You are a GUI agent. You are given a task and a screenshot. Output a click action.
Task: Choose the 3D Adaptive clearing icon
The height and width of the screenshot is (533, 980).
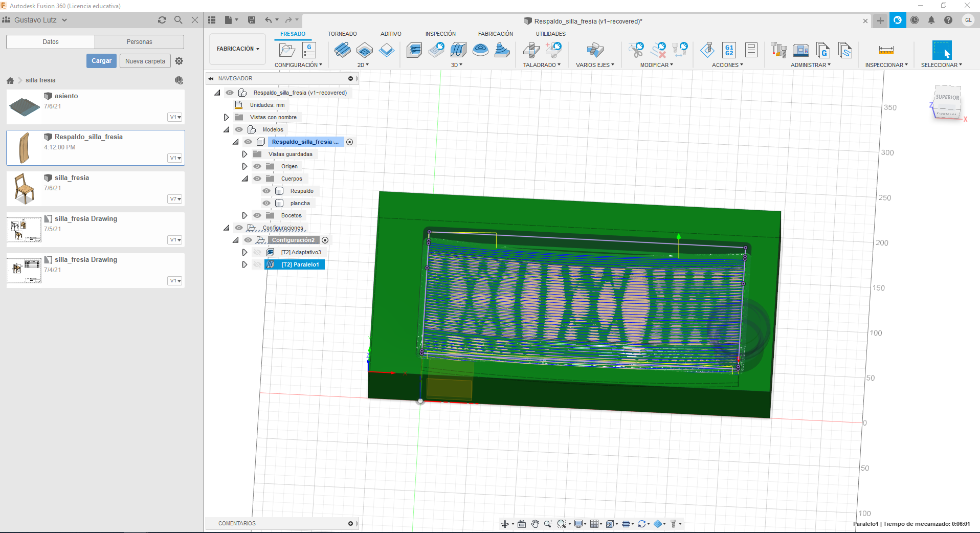(414, 50)
